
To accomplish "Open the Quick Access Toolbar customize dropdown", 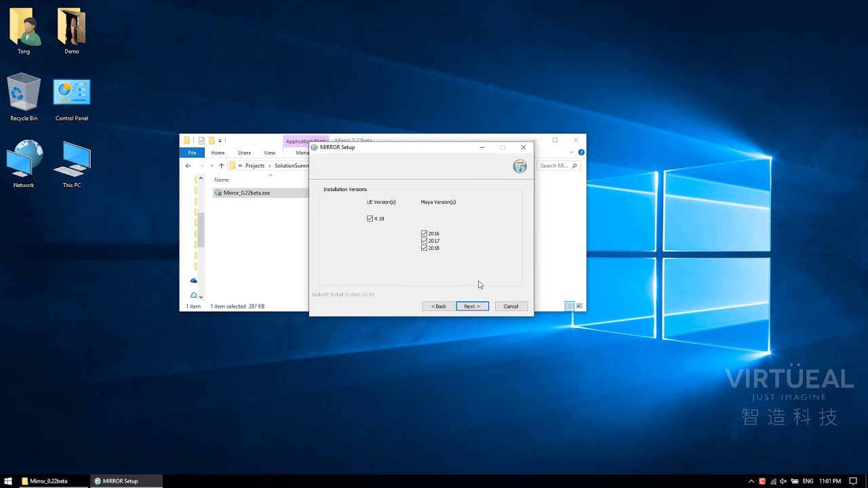I will tap(220, 141).
